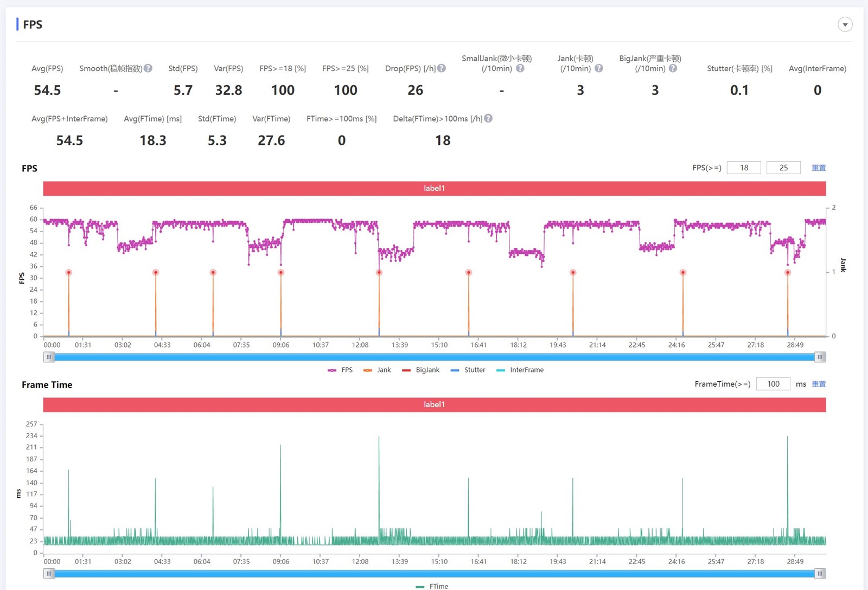Click the FrameTime threshold field showing 100
868x590 pixels.
773,384
